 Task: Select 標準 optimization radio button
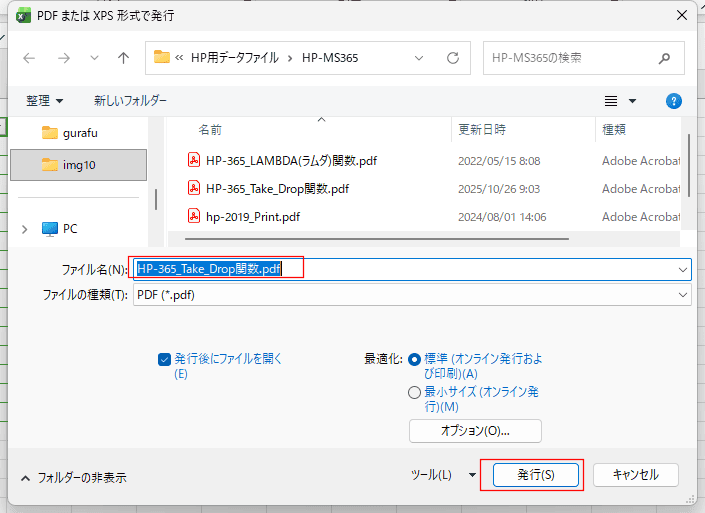[x=415, y=359]
